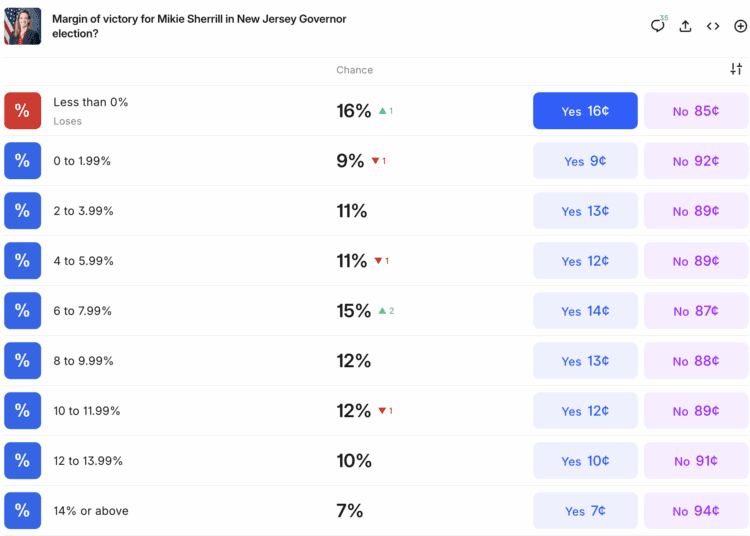Open the comments bubble icon

pos(657,26)
